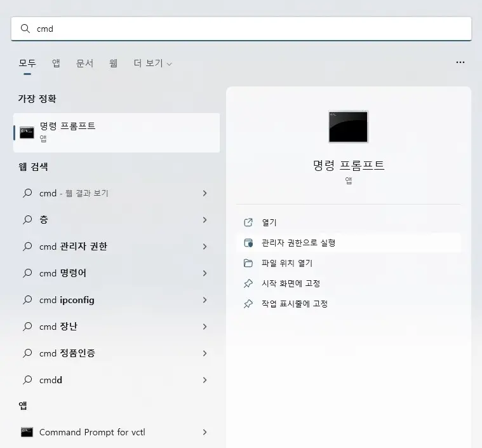The image size is (482, 448).
Task: Click the pin icon for 작업 표시줄에 고정
Action: [248, 304]
